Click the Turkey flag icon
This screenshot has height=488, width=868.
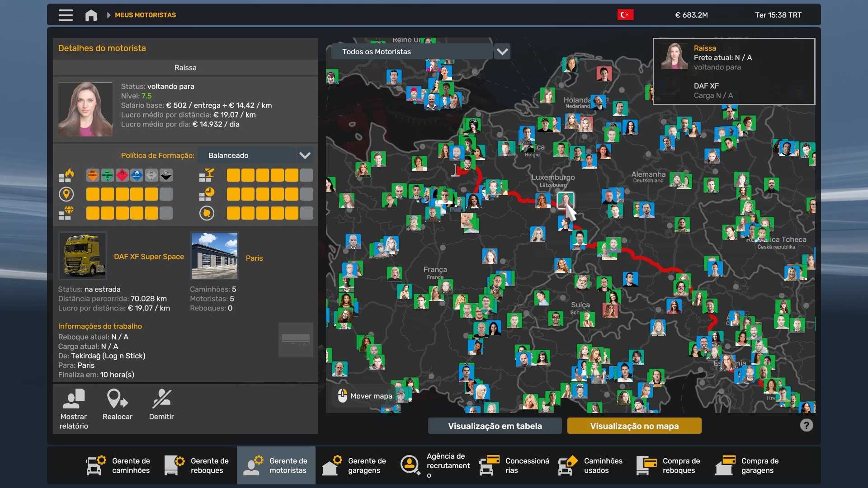tap(625, 15)
